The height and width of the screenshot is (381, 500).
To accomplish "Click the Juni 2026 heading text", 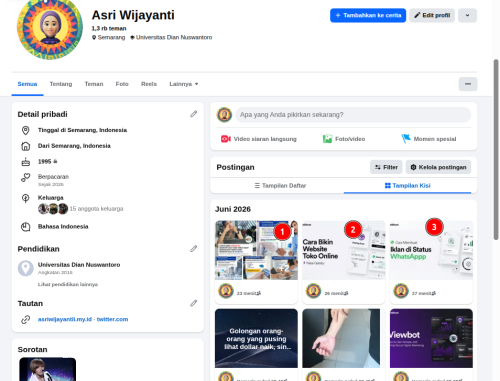I will click(x=233, y=209).
